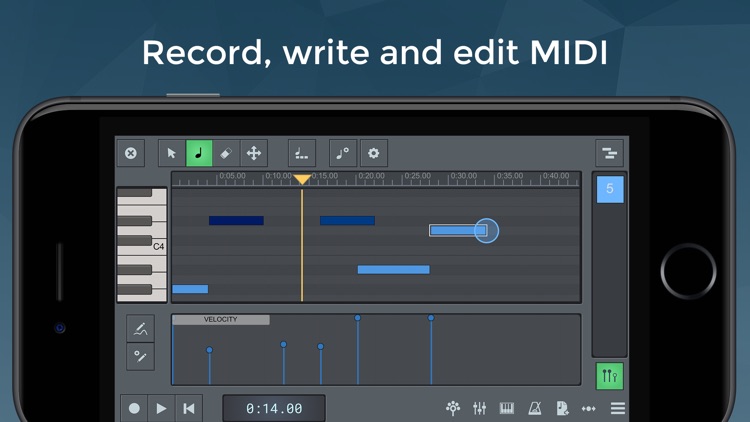The width and height of the screenshot is (750, 422).
Task: Open the routing nodes icon
Action: pyautogui.click(x=453, y=408)
